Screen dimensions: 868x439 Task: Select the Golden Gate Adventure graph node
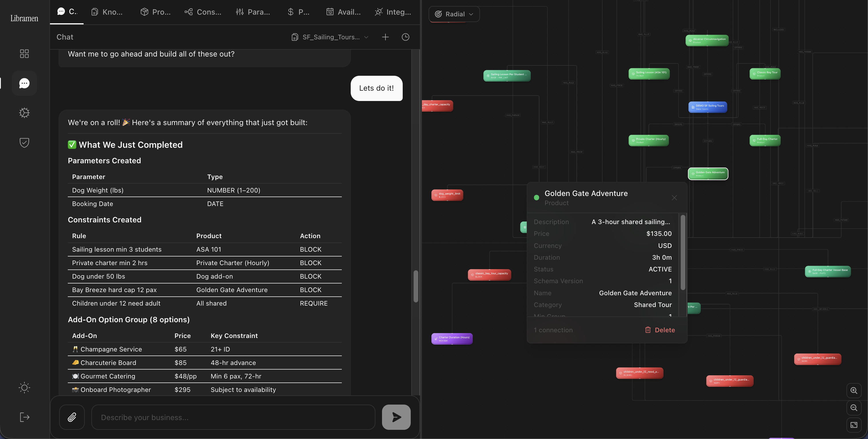(x=708, y=174)
